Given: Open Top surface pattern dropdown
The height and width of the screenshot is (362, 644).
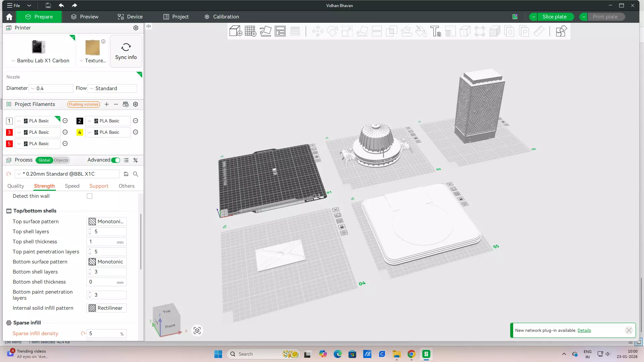Looking at the screenshot, I should pos(107,222).
